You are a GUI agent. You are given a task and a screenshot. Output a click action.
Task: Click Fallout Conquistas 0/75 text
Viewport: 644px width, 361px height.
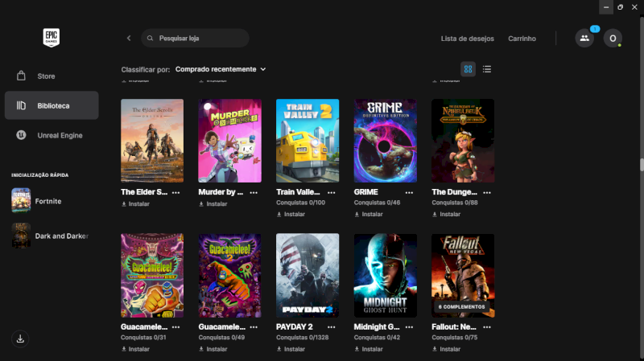[455, 338]
